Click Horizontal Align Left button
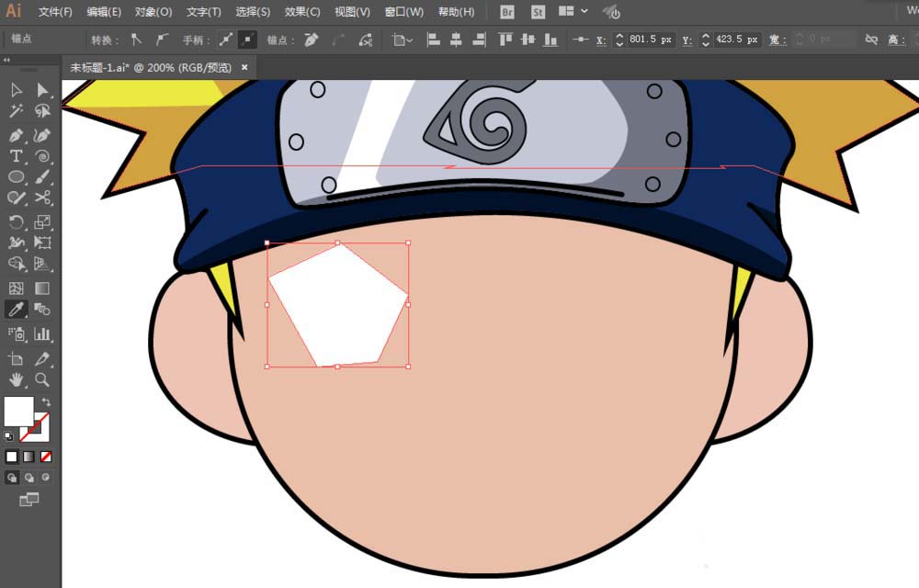Image resolution: width=919 pixels, height=588 pixels. pyautogui.click(x=433, y=40)
